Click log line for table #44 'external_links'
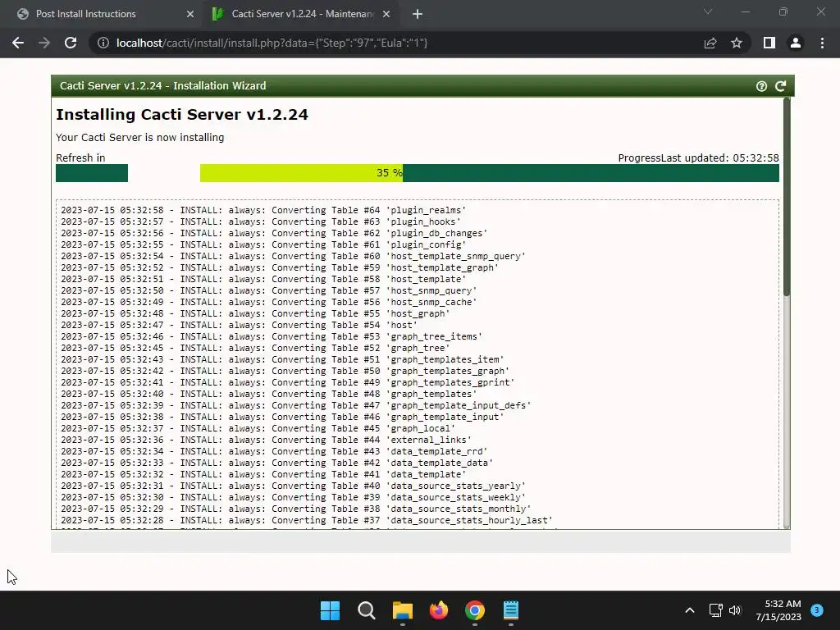The image size is (840, 630). (x=266, y=441)
